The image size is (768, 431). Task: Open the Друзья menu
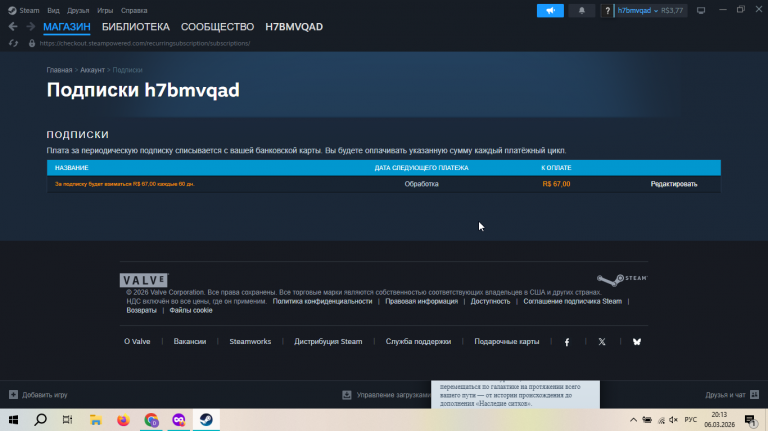tap(78, 10)
